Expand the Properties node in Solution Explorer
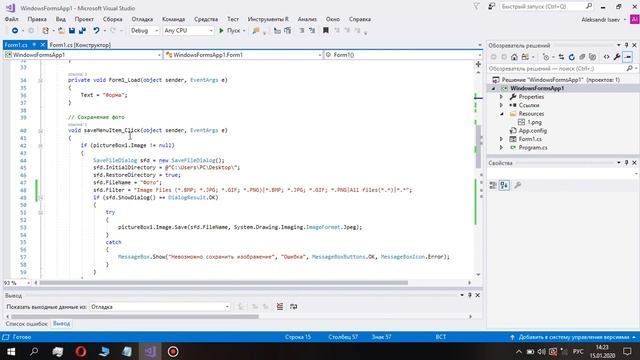Screen dimensions: 640x360 (x=501, y=97)
